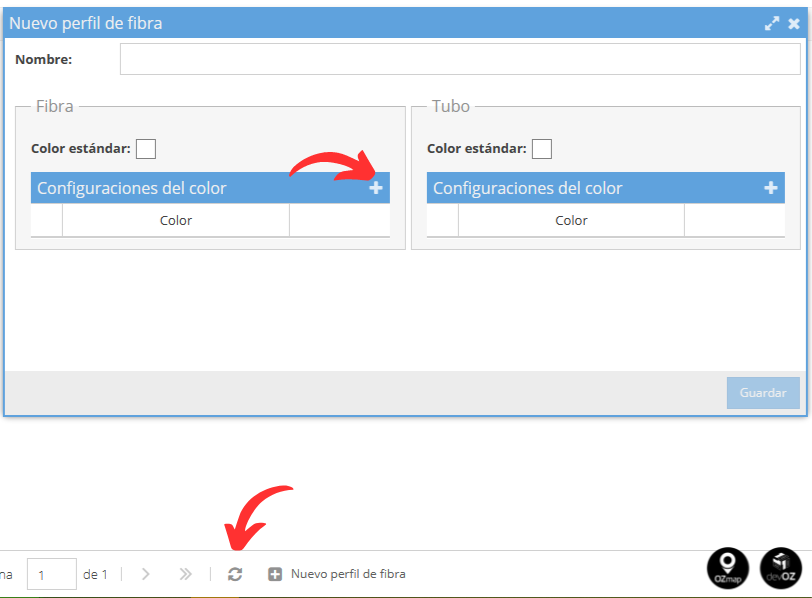Click Tubo's Configuraciones del color header

(x=605, y=187)
